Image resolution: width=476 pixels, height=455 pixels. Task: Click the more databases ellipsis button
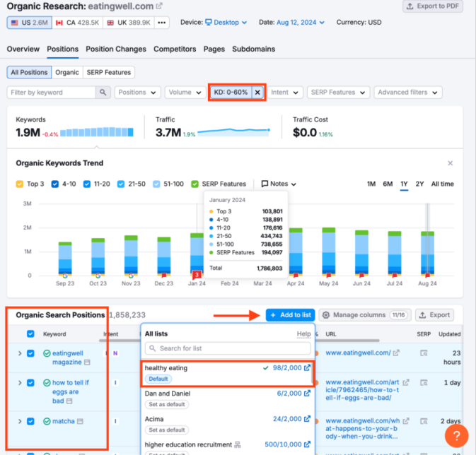click(x=162, y=23)
